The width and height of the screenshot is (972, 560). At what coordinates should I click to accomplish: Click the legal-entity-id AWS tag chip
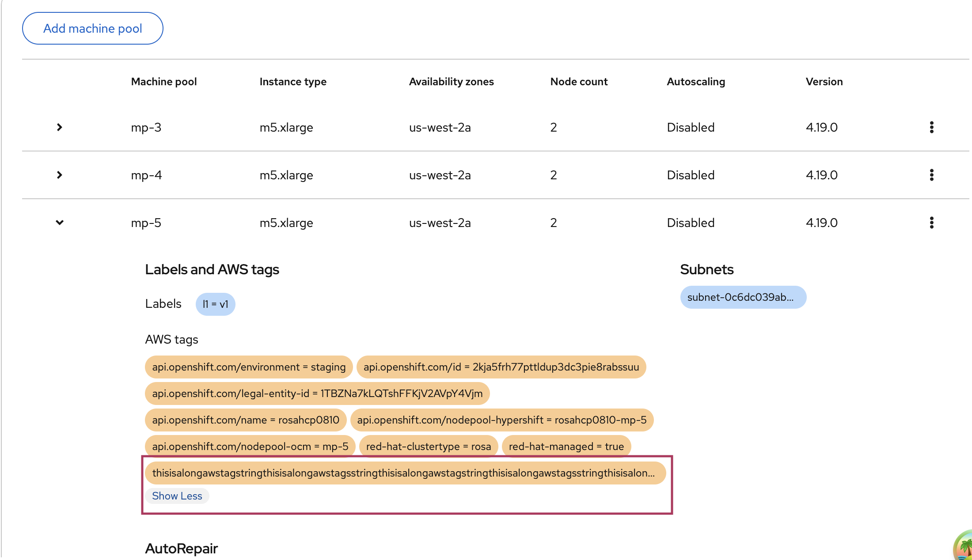[x=317, y=394]
